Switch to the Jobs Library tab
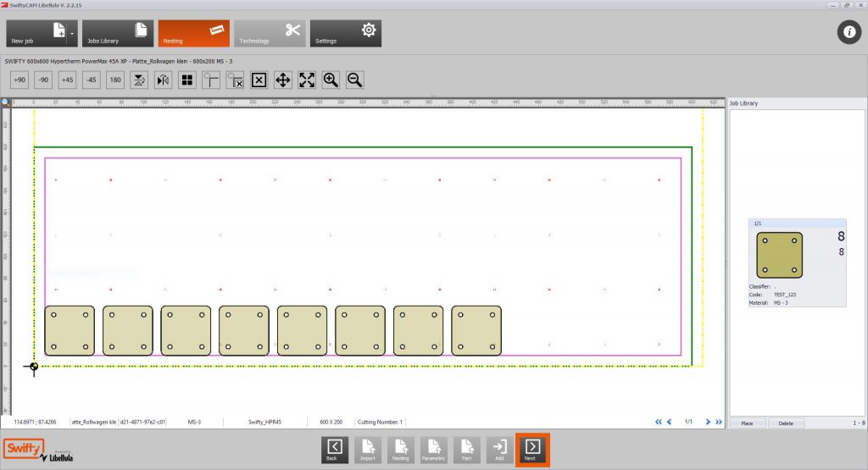The image size is (868, 470). (118, 34)
